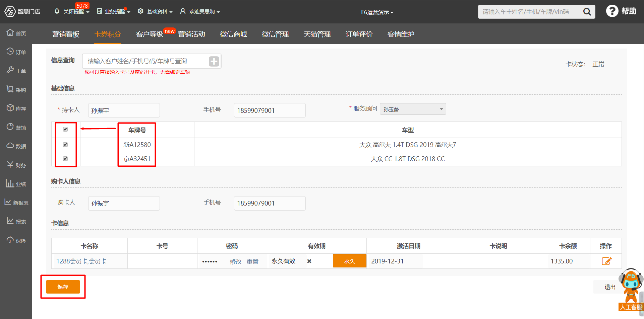This screenshot has height=319, width=644.
Task: Click the 退出 button
Action: [610, 287]
